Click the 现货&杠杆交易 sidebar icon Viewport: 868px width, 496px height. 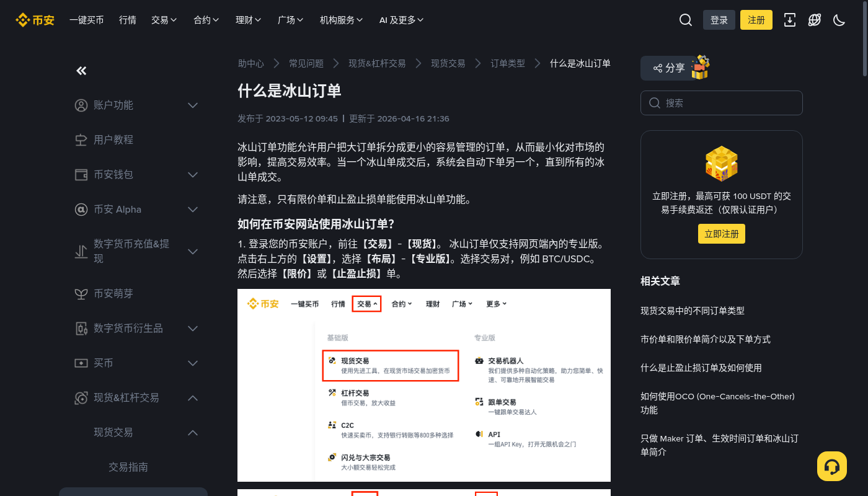pos(81,398)
